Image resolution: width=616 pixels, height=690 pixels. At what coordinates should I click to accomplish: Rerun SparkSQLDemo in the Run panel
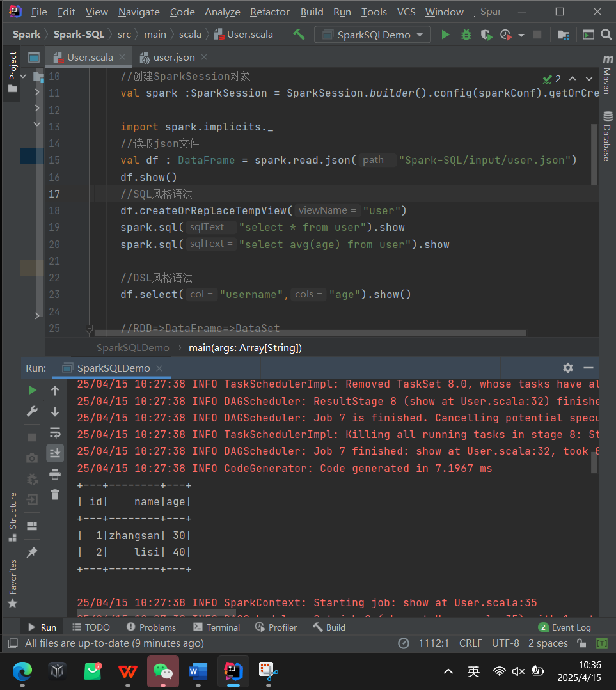point(32,390)
